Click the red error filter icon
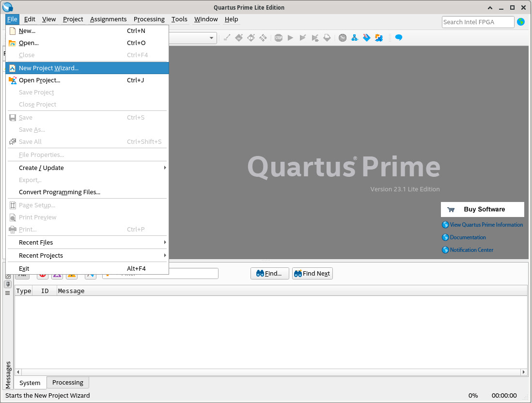 click(43, 276)
